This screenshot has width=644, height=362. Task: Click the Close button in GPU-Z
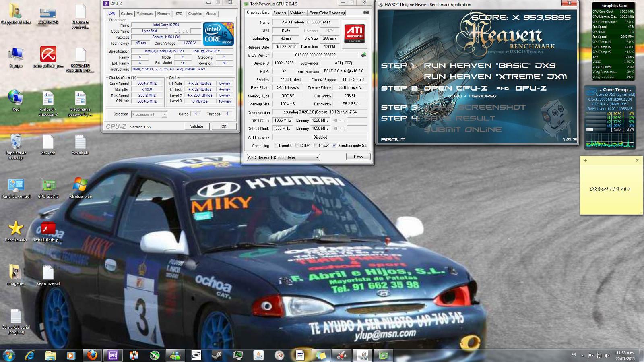358,157
